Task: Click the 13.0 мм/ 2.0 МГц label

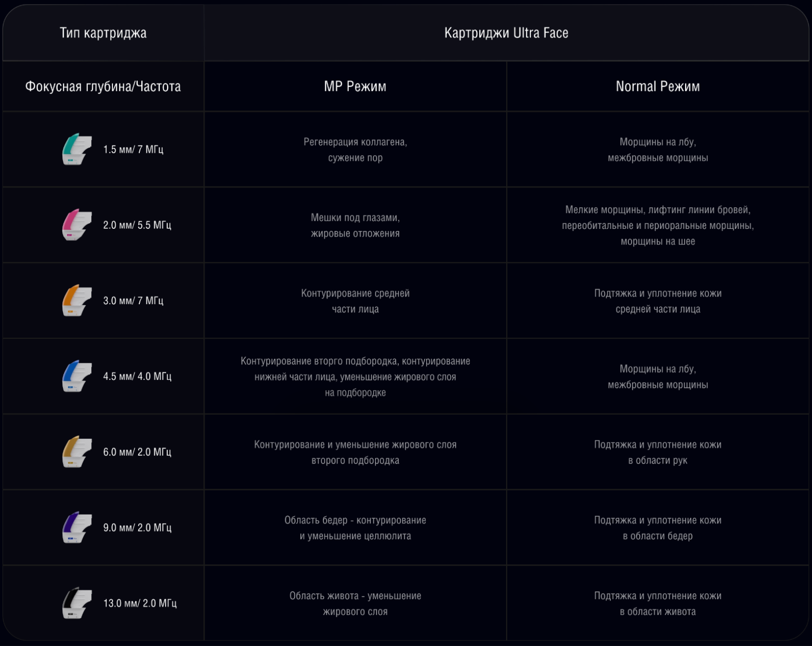Action: 140,603
